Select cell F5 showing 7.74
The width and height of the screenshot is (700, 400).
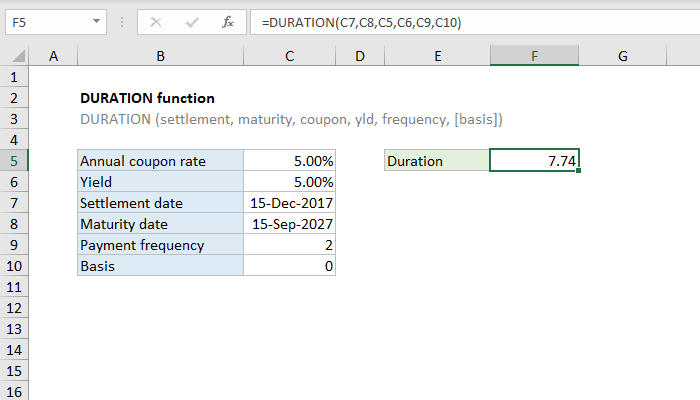[534, 161]
